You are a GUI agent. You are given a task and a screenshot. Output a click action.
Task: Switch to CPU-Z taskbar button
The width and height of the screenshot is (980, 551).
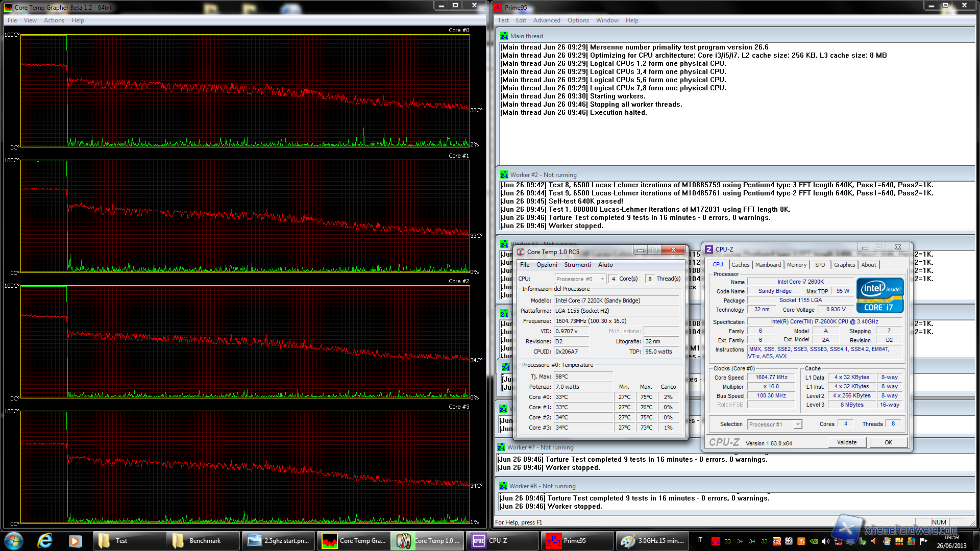tap(502, 540)
